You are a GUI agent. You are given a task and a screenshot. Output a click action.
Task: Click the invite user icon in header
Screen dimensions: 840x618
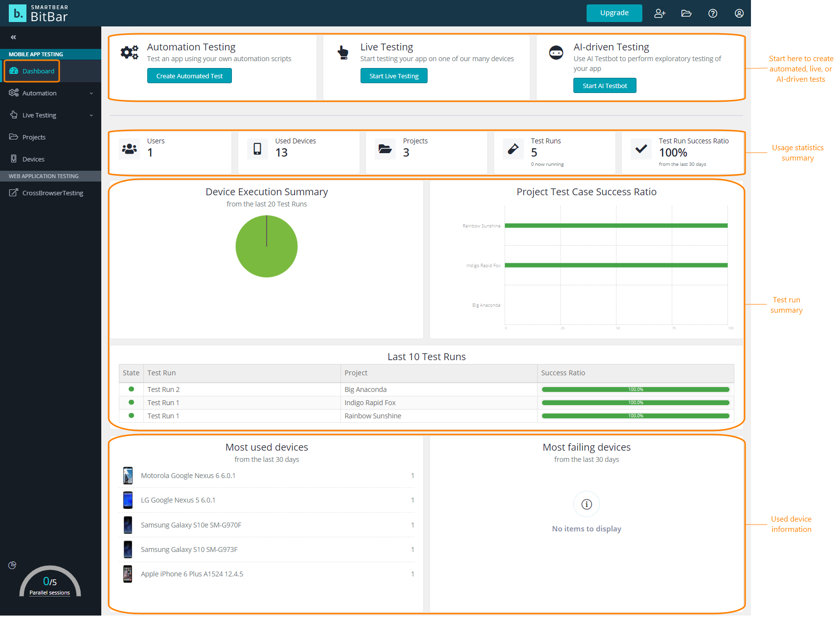click(659, 13)
